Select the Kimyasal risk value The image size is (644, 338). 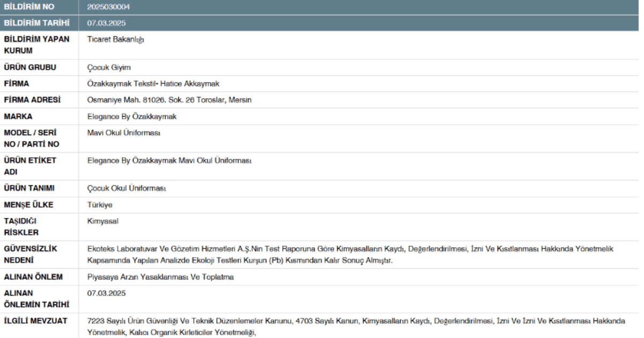pyautogui.click(x=103, y=221)
